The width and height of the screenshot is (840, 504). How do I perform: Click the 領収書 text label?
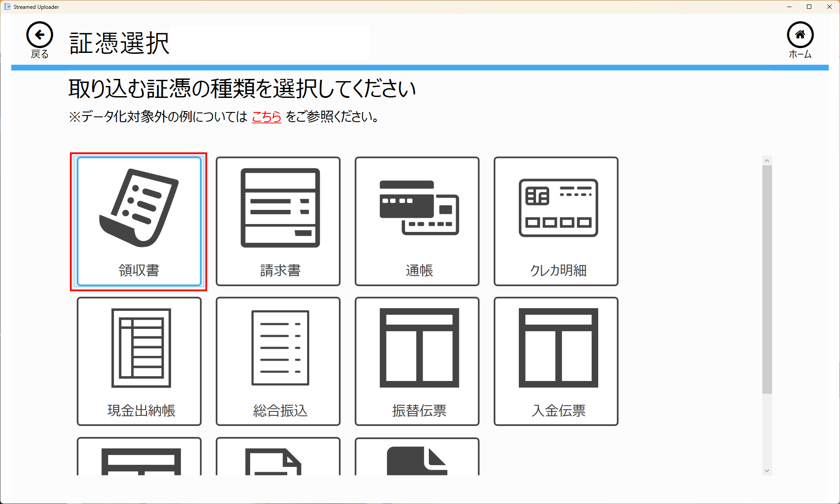click(x=139, y=270)
